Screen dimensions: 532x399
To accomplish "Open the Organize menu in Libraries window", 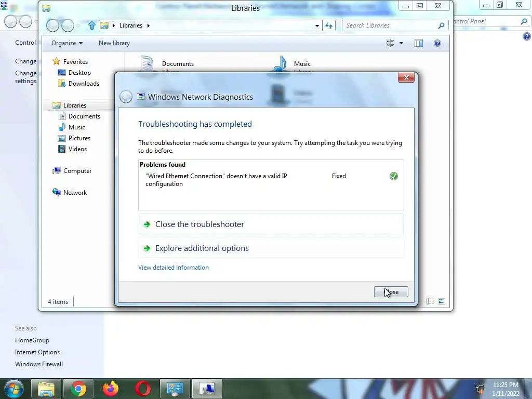I will click(x=67, y=43).
